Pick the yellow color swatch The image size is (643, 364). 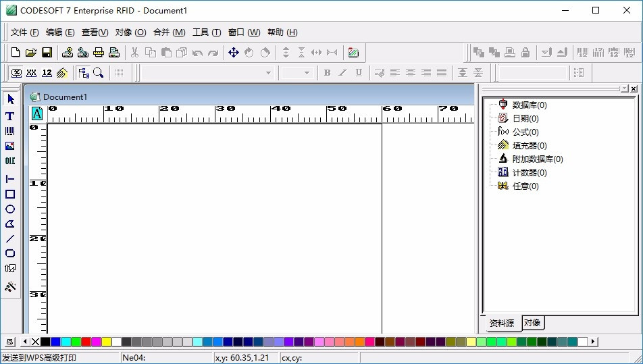[106, 342]
